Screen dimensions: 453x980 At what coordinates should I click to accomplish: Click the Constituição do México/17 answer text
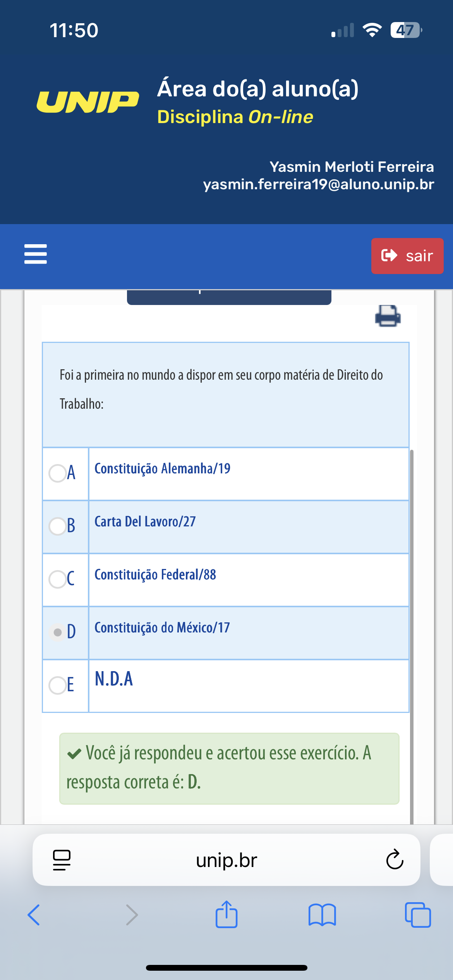point(162,628)
